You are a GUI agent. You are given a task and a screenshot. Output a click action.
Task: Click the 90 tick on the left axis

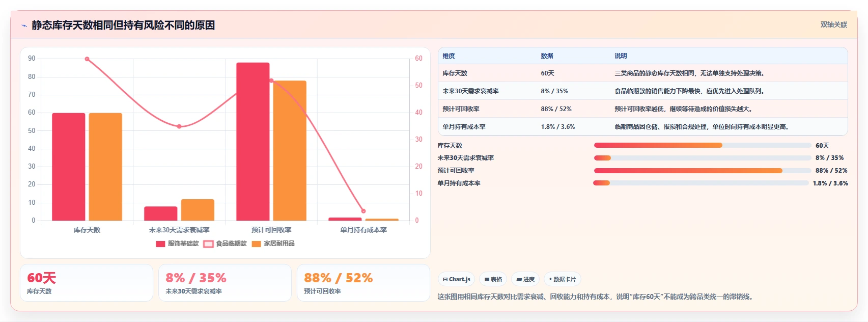point(32,59)
